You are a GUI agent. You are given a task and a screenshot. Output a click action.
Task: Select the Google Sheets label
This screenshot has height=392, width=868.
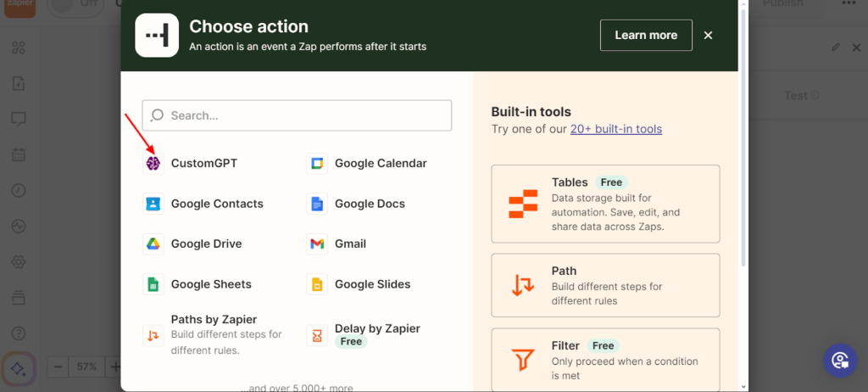211,284
